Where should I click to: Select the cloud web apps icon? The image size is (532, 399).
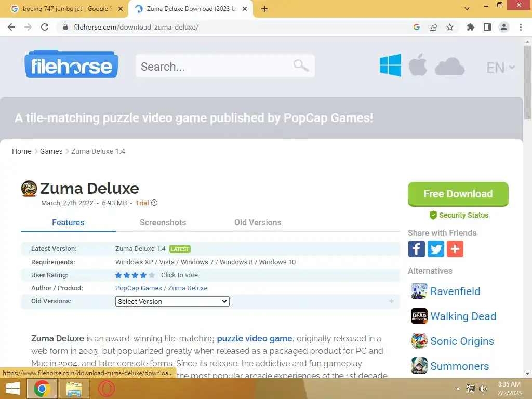coord(449,66)
